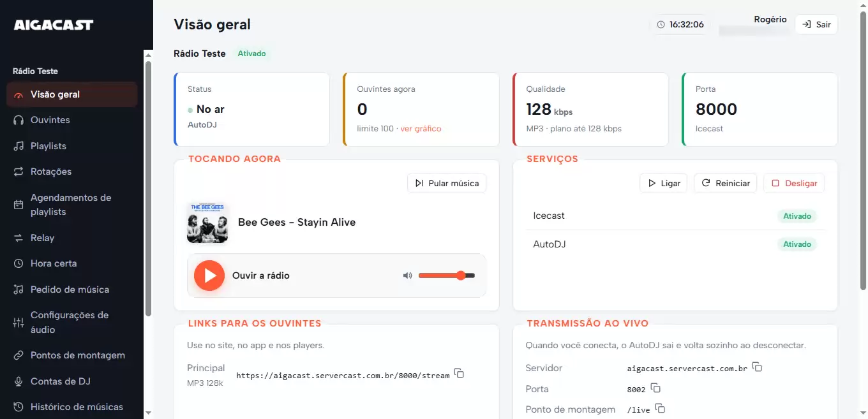Click the music note icon beside Playlists
The height and width of the screenshot is (419, 868).
point(19,146)
